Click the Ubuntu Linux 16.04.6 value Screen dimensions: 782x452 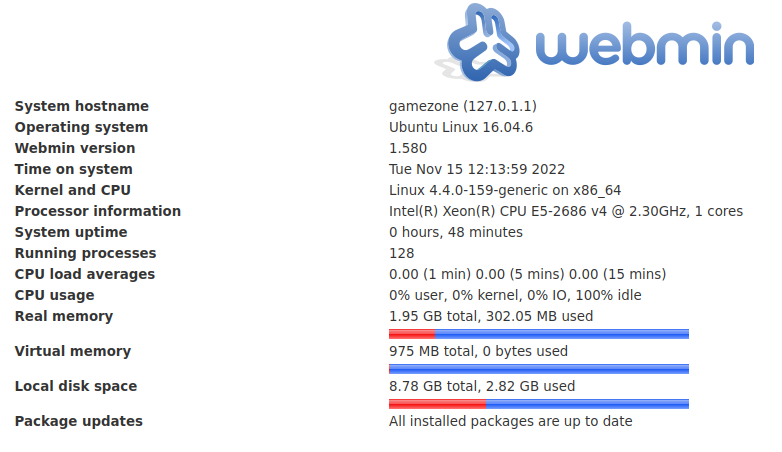tap(460, 127)
